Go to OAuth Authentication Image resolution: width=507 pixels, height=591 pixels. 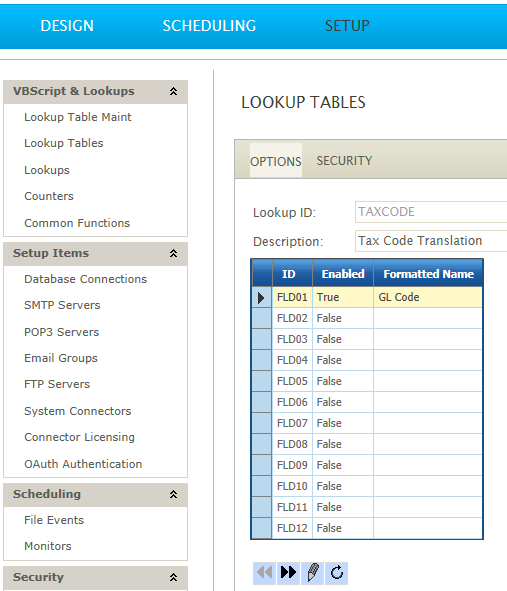(83, 464)
